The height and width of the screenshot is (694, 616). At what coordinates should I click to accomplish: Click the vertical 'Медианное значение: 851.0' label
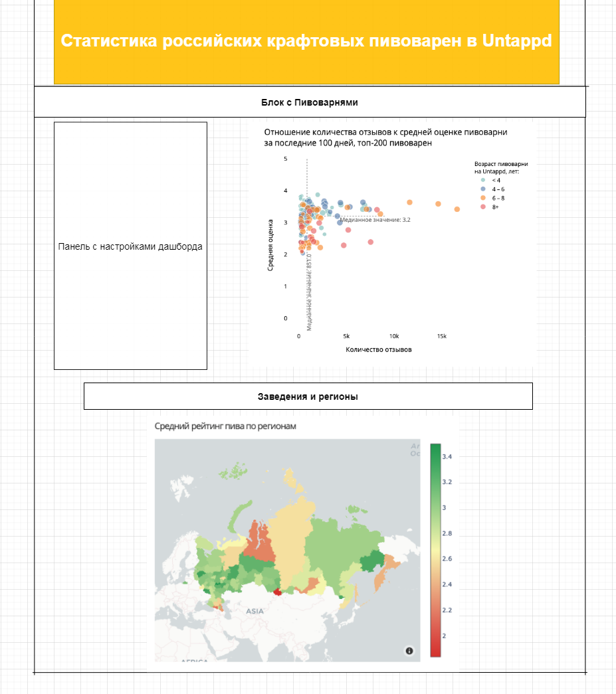310,292
